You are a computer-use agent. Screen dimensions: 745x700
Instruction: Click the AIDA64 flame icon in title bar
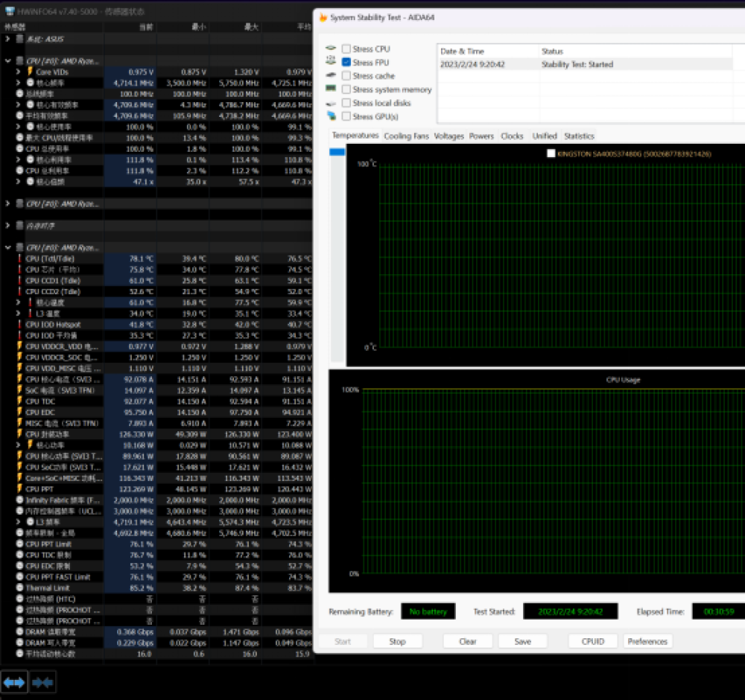[321, 17]
